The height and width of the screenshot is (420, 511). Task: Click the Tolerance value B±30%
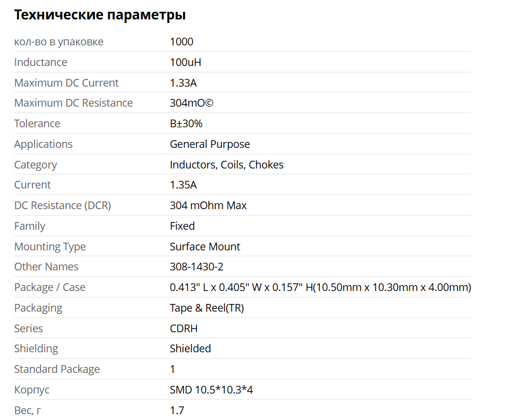(186, 124)
